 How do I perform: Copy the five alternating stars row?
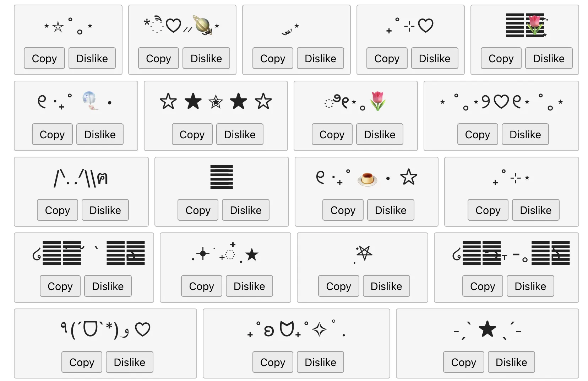click(192, 134)
